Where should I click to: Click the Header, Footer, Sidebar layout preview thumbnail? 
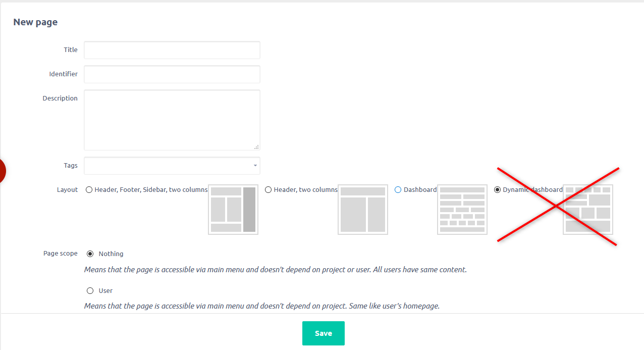coord(233,209)
